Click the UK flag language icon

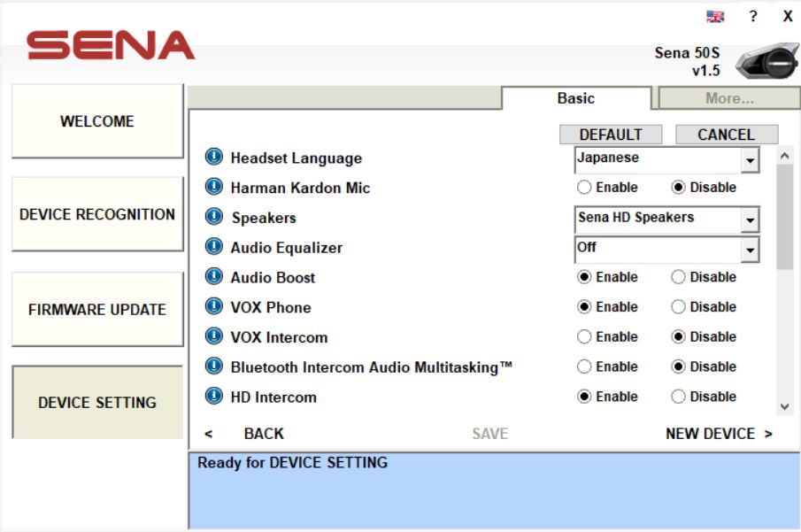[x=715, y=17]
